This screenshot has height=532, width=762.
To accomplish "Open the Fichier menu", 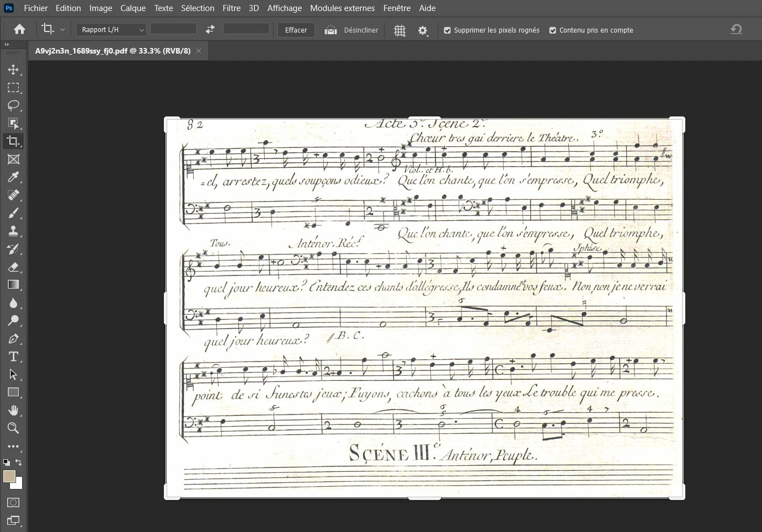I will (36, 8).
